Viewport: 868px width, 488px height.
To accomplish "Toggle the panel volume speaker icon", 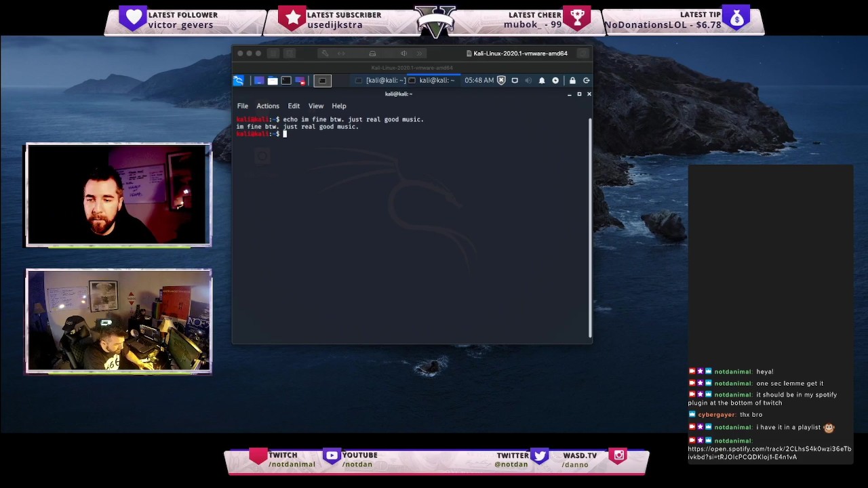I will pos(528,81).
